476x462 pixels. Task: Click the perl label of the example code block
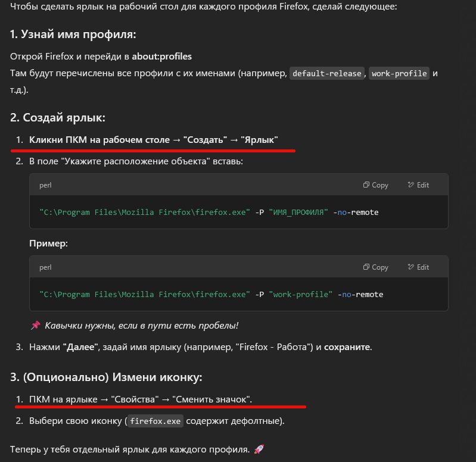point(45,267)
